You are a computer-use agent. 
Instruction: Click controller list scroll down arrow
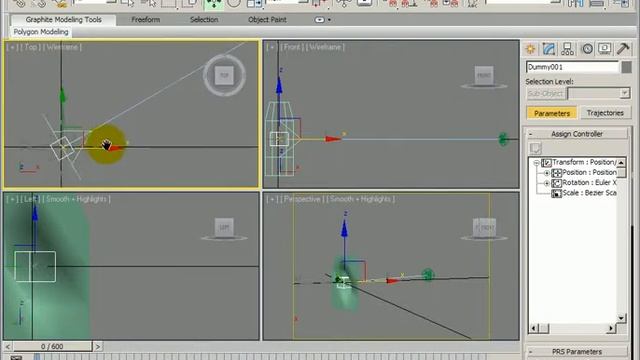[x=621, y=318]
